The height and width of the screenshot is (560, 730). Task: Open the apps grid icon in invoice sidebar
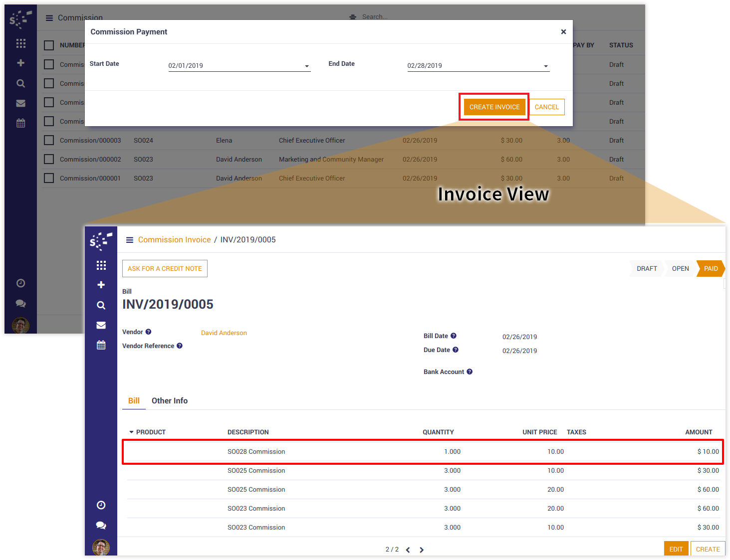tap(101, 265)
